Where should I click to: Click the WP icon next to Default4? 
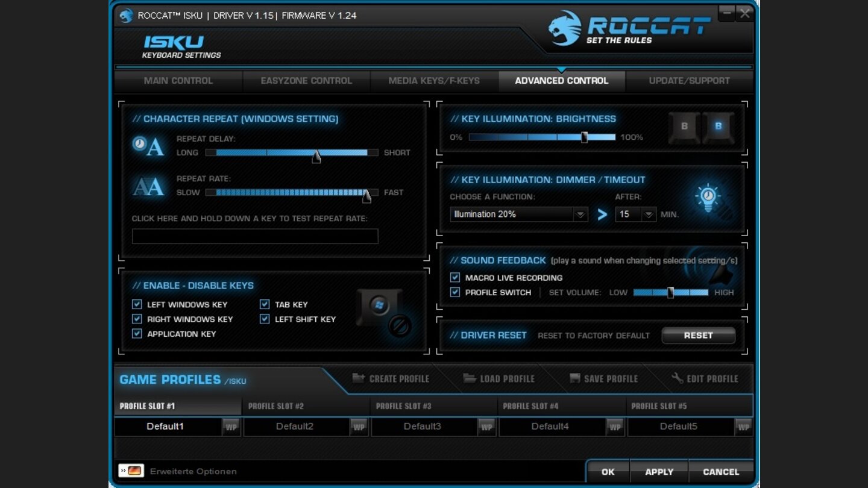click(x=615, y=427)
